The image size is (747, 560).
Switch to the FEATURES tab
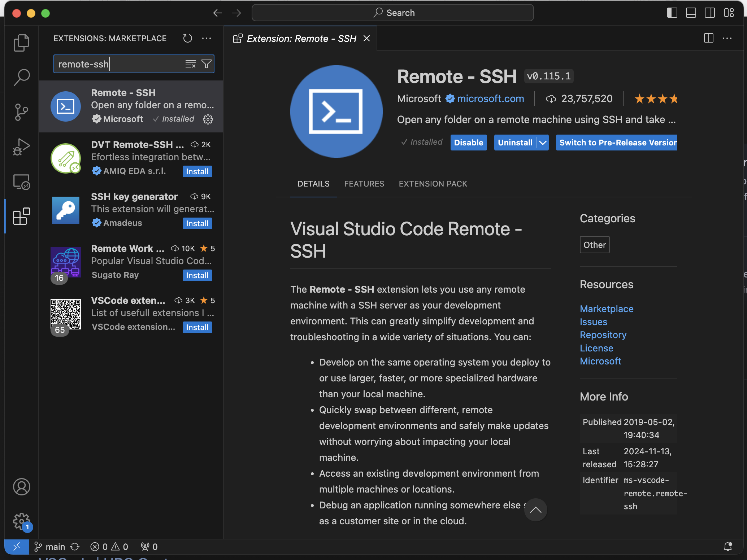pyautogui.click(x=364, y=184)
